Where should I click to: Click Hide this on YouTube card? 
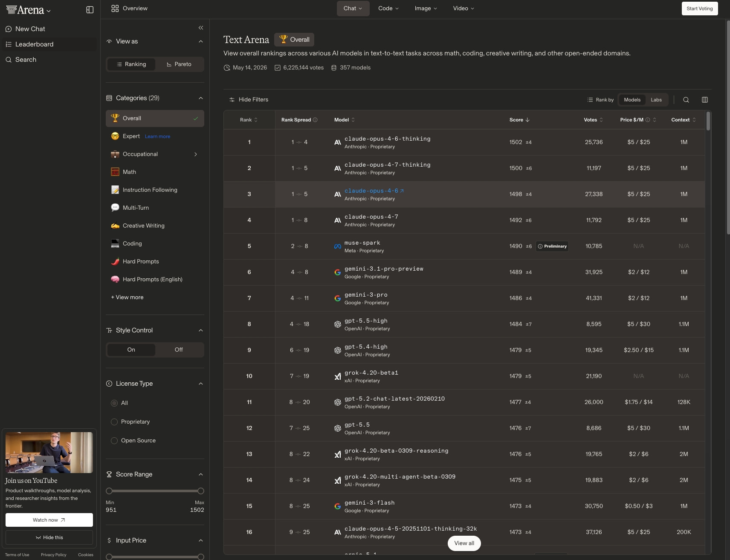tap(49, 537)
